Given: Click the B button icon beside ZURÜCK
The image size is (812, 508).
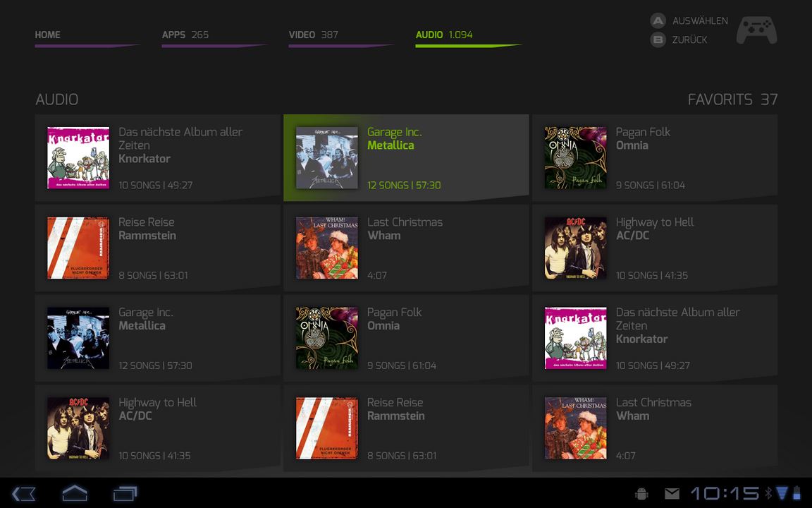Looking at the screenshot, I should (x=658, y=40).
